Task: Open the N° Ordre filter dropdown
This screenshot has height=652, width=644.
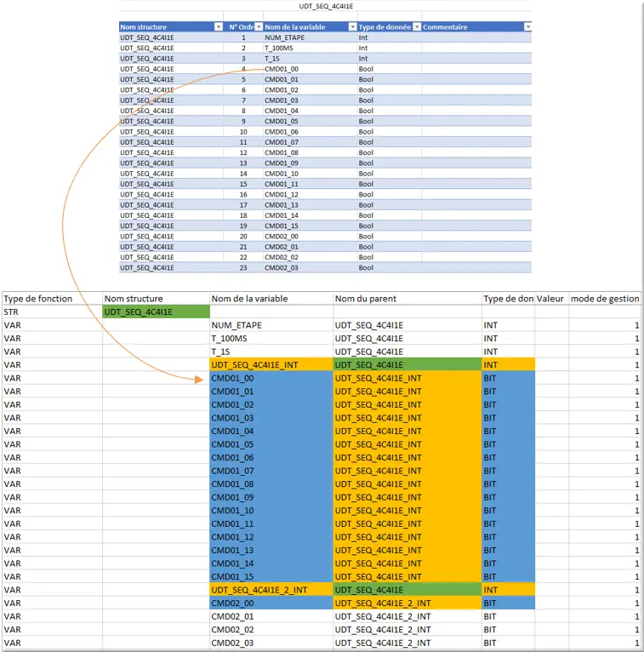Action: 259,27
